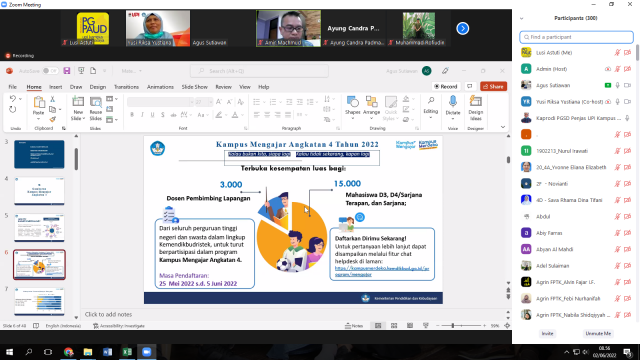Collapse the Participants panel chevron

point(521,18)
